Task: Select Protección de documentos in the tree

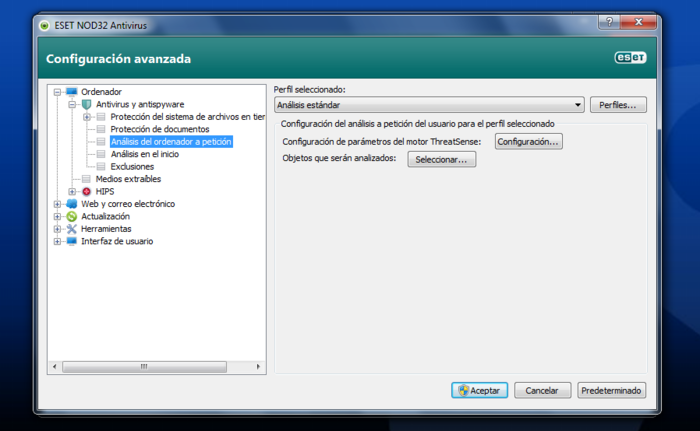Action: (160, 129)
